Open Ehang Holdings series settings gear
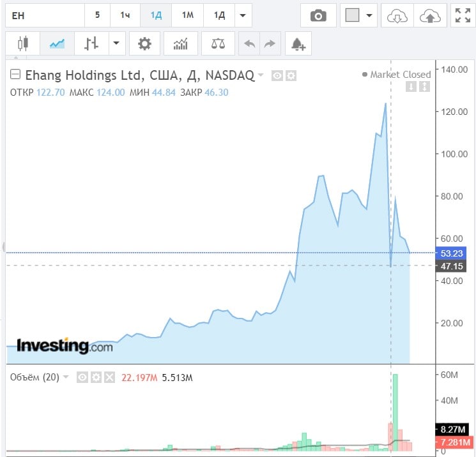This screenshot has width=476, height=457. 291,75
